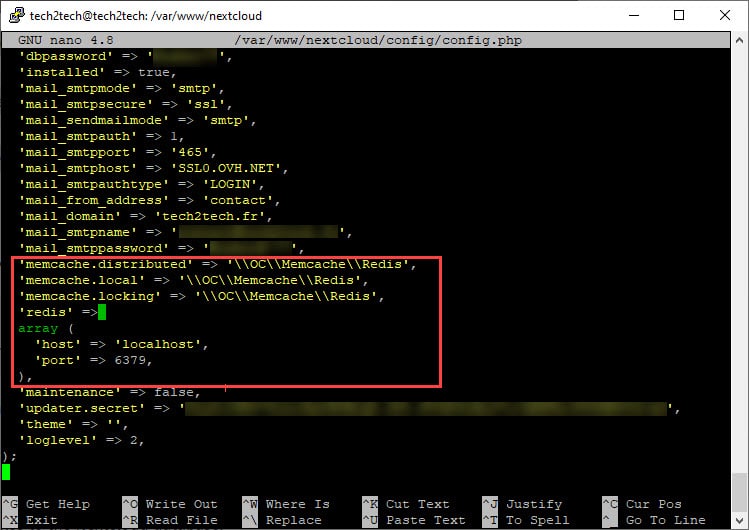Choose the Write Out shortcut
This screenshot has width=749, height=530.
point(180,504)
